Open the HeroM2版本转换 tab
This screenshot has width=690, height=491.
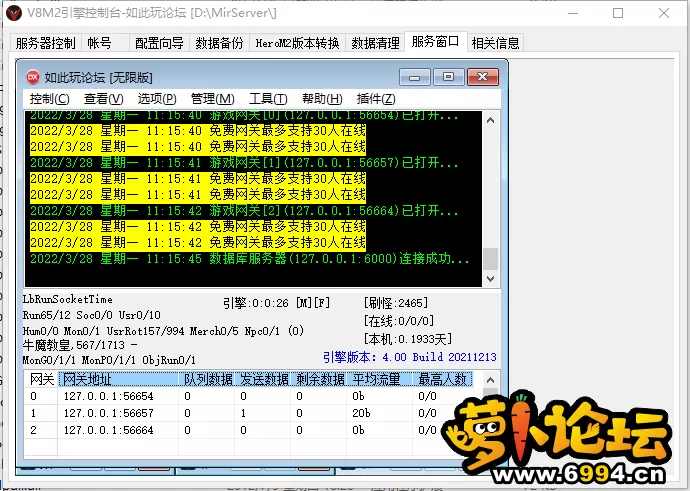297,43
